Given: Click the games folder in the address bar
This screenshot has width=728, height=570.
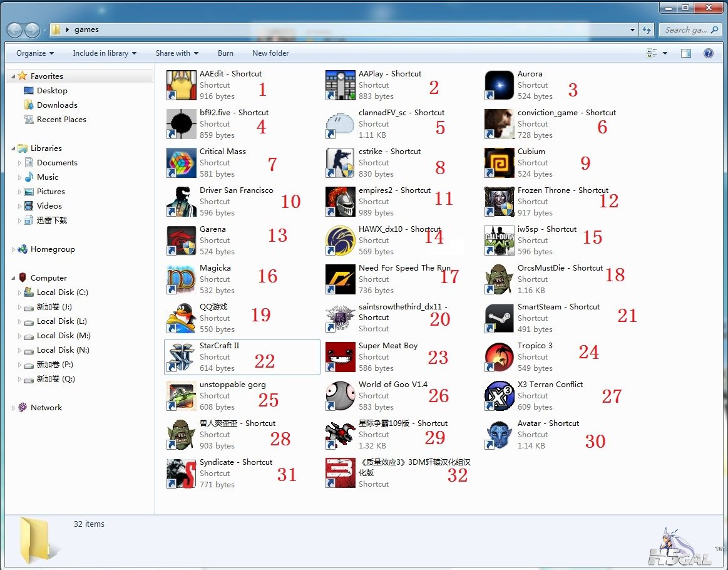Looking at the screenshot, I should (86, 29).
